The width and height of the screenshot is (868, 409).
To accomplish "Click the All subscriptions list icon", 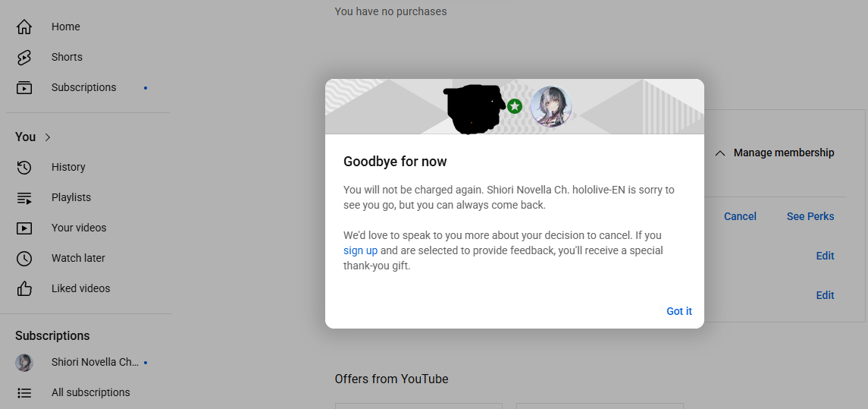I will [x=24, y=393].
